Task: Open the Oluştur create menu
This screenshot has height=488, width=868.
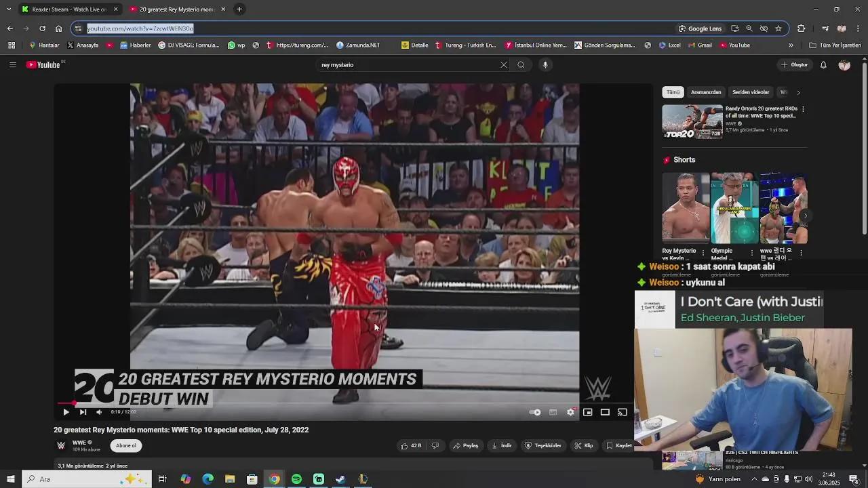Action: (794, 65)
